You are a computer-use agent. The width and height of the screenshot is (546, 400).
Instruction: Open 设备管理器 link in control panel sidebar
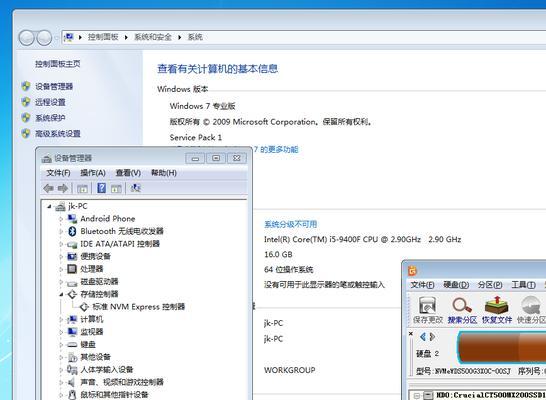coord(54,86)
